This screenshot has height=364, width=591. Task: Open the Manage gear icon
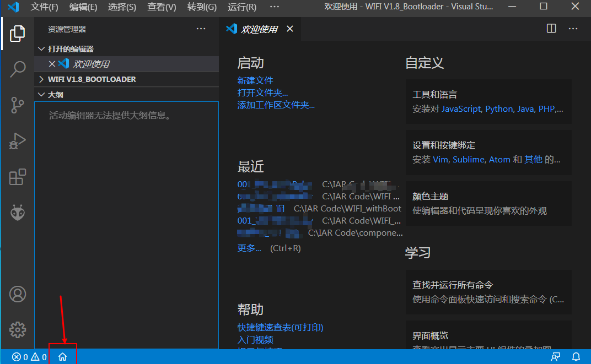pyautogui.click(x=17, y=330)
